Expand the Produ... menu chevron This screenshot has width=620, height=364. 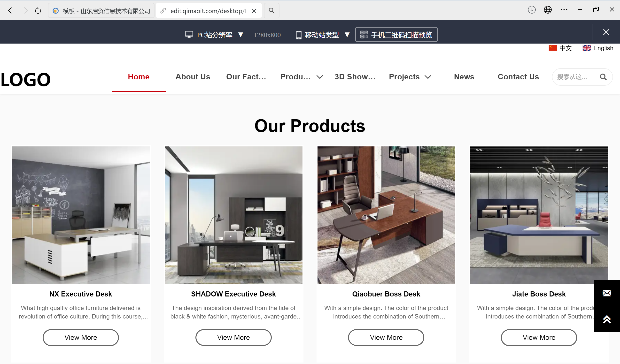(320, 77)
